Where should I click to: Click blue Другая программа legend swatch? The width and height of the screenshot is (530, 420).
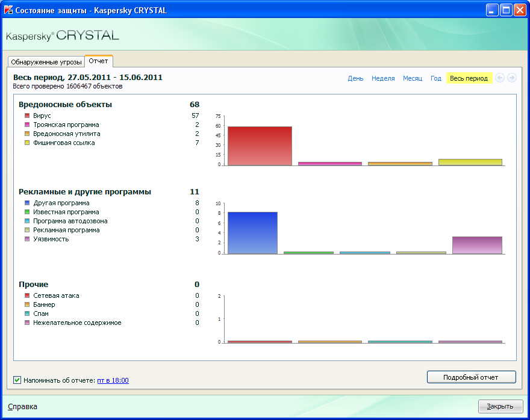point(27,203)
